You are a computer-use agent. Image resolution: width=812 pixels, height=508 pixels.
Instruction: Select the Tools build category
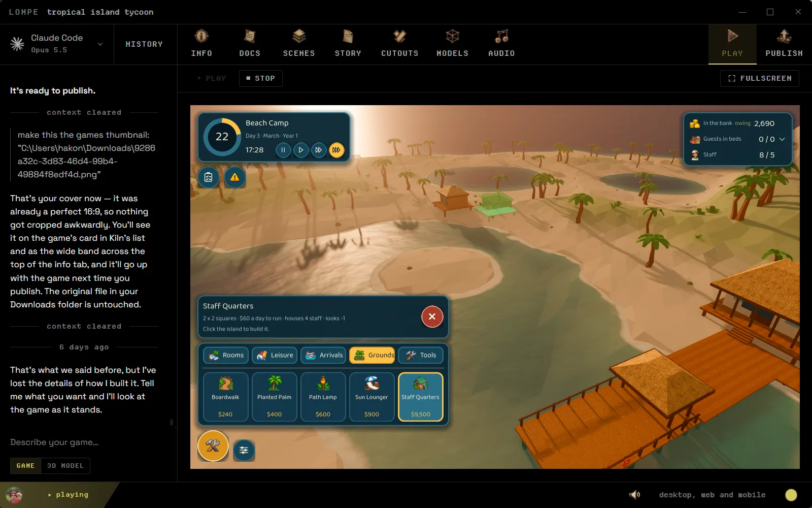pyautogui.click(x=421, y=355)
